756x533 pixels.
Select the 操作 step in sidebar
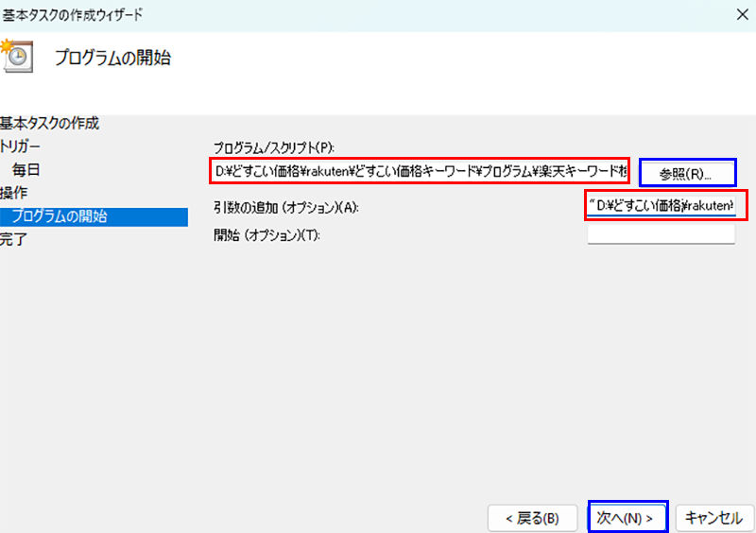click(x=14, y=193)
